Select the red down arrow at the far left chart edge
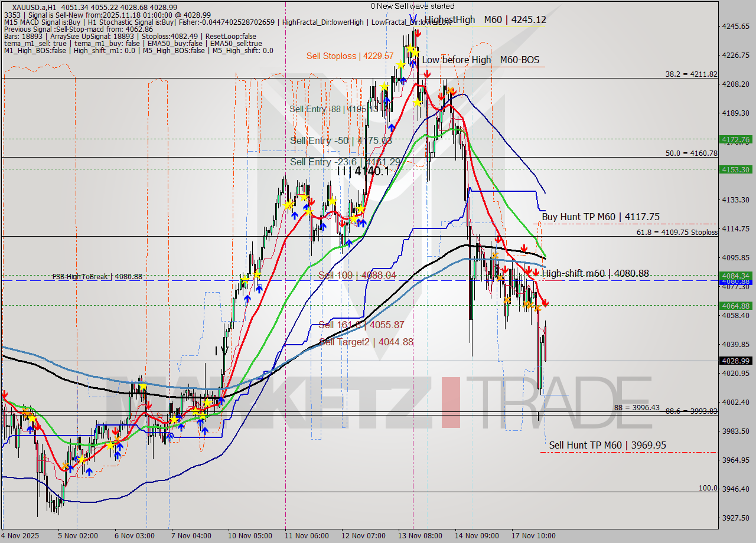 [x=5, y=394]
